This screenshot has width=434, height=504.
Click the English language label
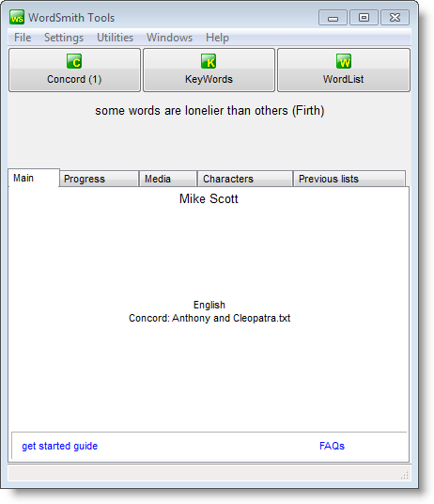tap(209, 305)
